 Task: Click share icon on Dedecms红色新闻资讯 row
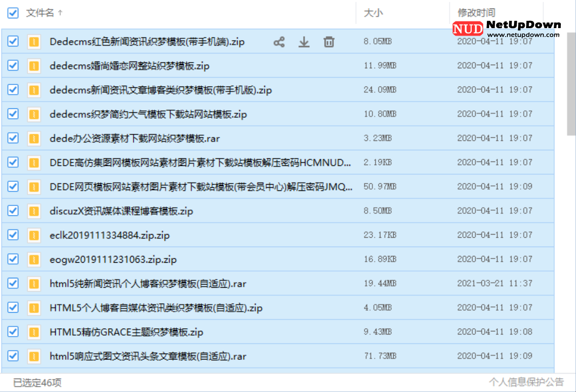point(279,42)
